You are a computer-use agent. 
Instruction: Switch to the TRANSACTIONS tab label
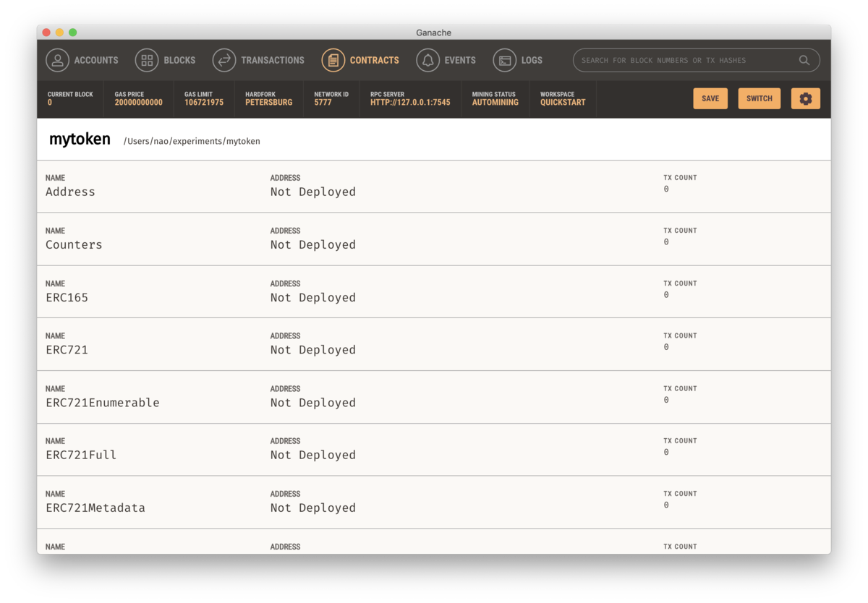(273, 60)
